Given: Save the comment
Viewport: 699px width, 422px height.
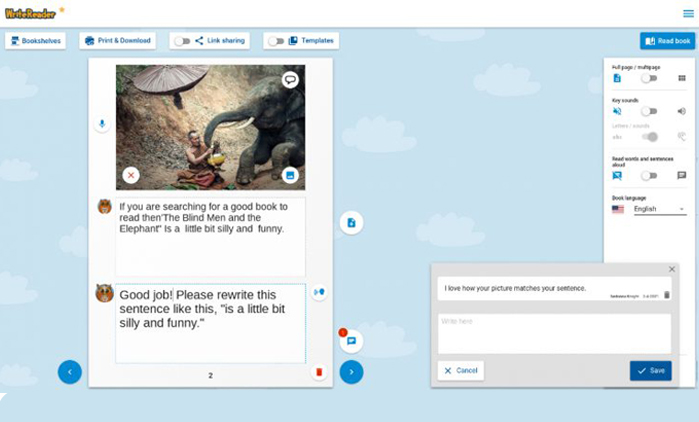Looking at the screenshot, I should click(651, 371).
